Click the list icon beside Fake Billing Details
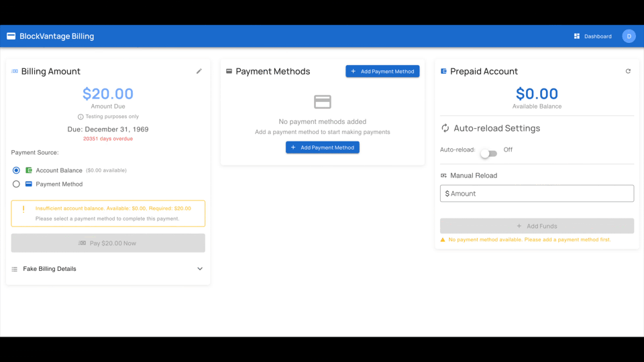This screenshot has width=644, height=362. [15, 269]
